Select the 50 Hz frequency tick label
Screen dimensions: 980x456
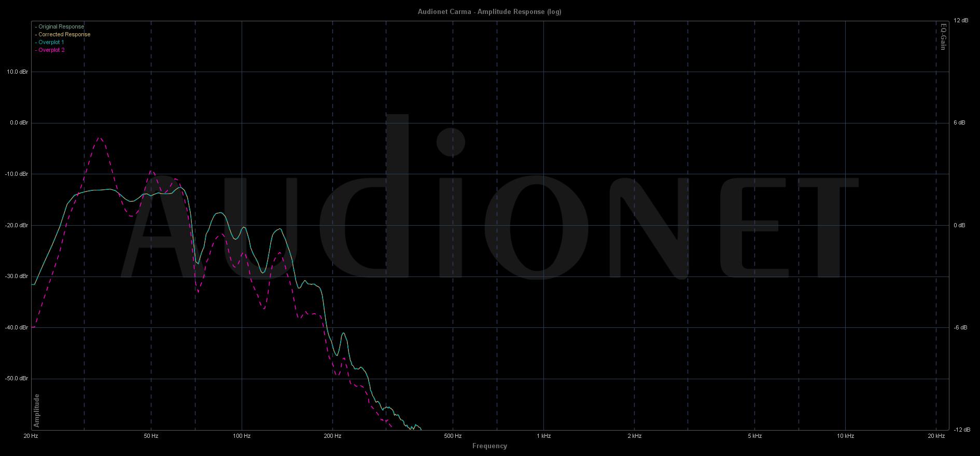click(x=151, y=436)
